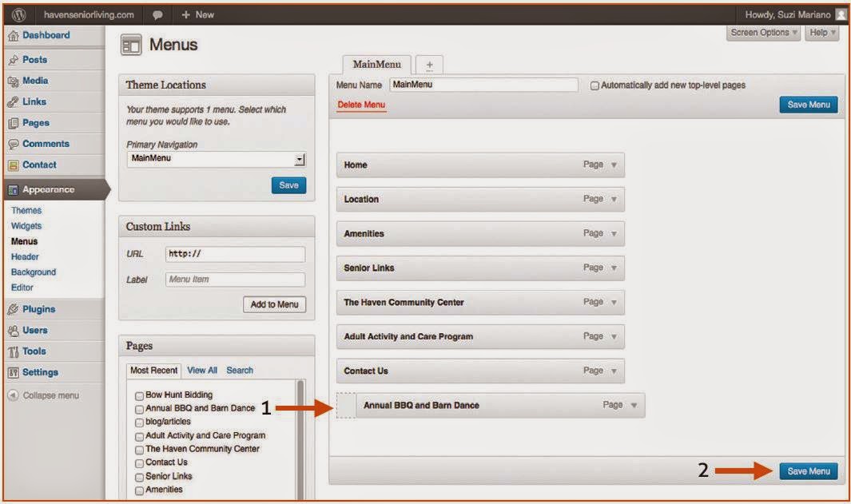
Task: Click the Plugins plug icon
Action: pos(13,309)
